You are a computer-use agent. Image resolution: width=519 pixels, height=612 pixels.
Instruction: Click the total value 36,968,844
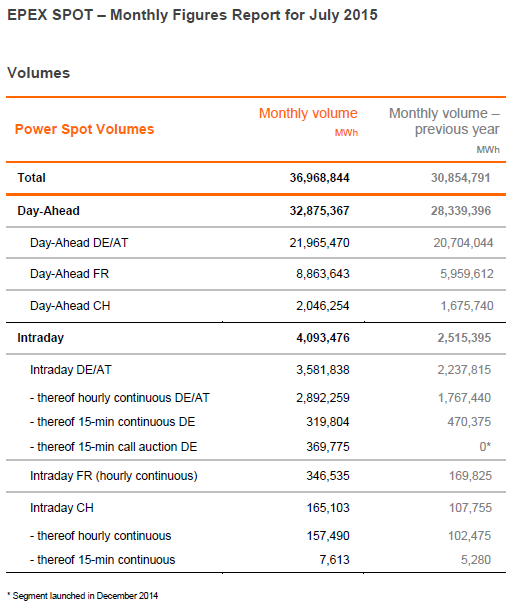click(319, 178)
